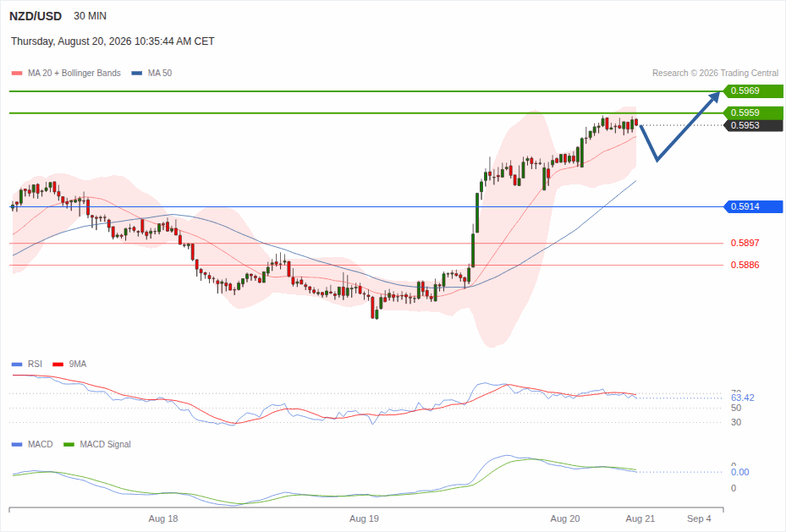Click the 9MA legend color swatch

pyautogui.click(x=58, y=365)
